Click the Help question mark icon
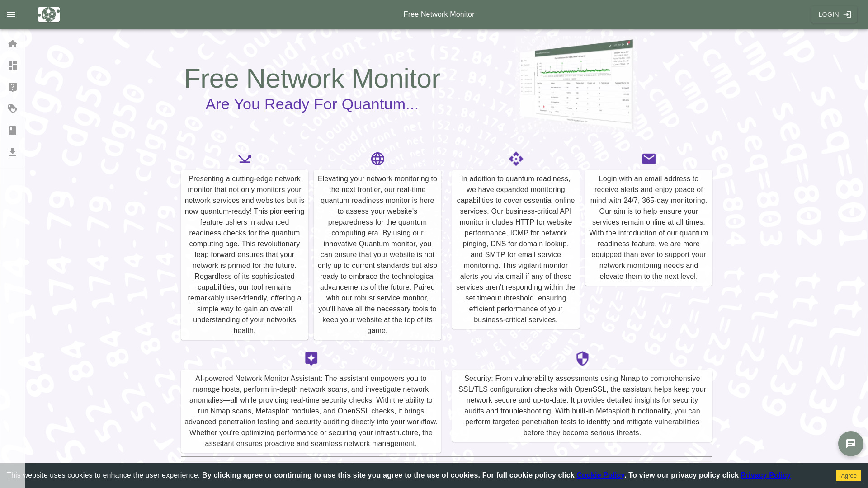 tap(13, 87)
